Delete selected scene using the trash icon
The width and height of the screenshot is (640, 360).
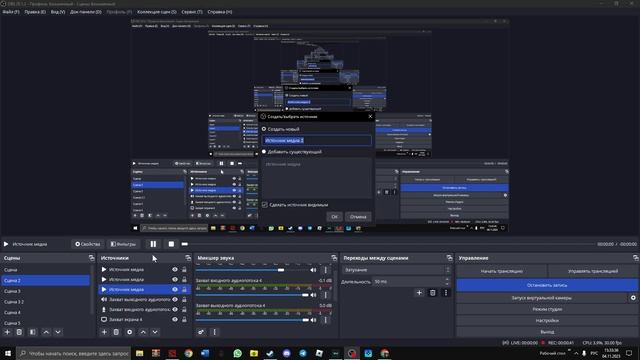point(19,332)
